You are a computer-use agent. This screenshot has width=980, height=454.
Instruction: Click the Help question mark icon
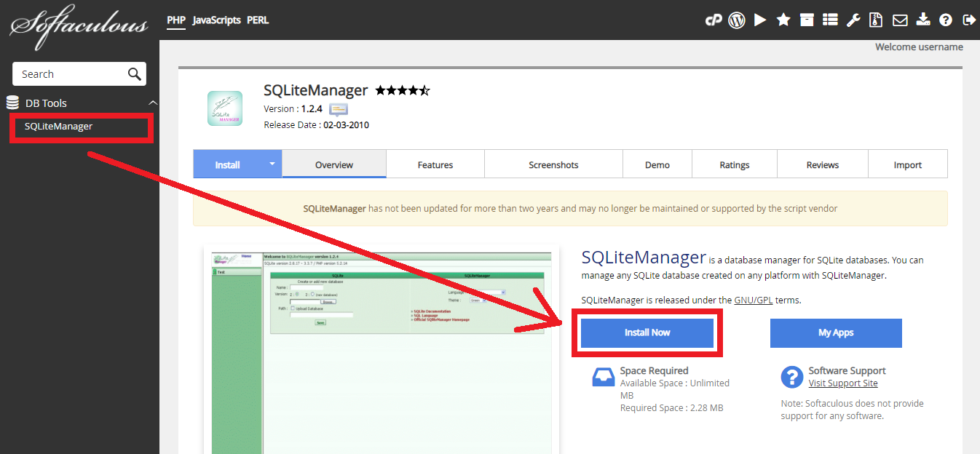[945, 20]
